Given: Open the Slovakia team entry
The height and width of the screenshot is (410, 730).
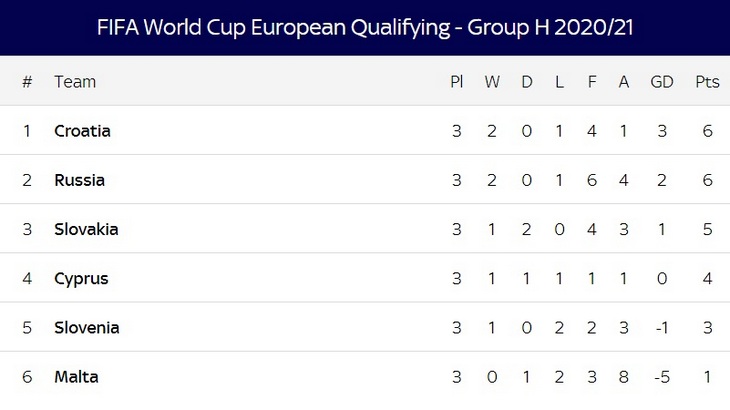Looking at the screenshot, I should [86, 229].
